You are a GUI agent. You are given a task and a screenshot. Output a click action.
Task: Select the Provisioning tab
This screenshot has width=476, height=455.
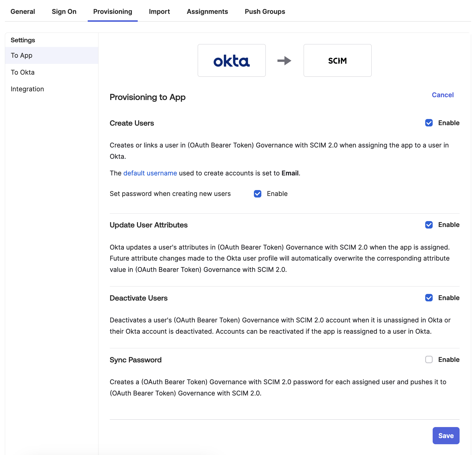click(x=113, y=12)
